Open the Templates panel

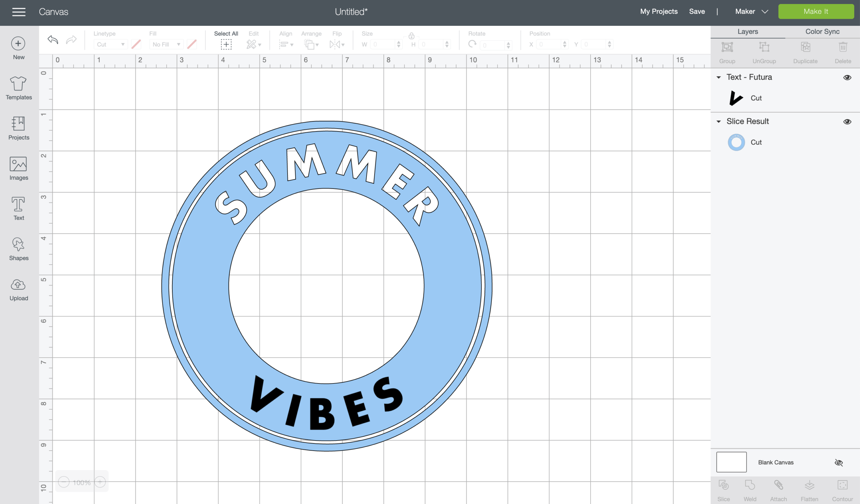(18, 88)
